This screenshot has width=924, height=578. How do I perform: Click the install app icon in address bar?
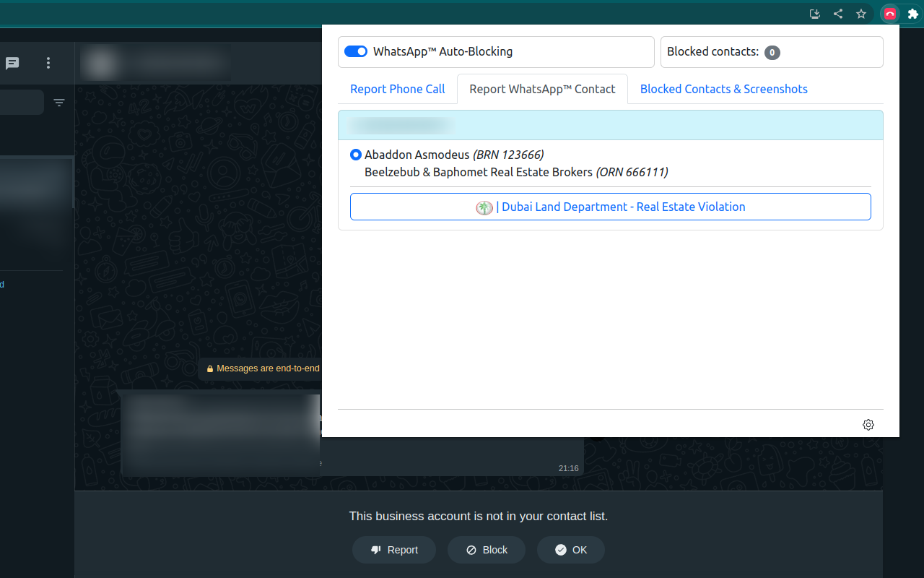coord(815,14)
